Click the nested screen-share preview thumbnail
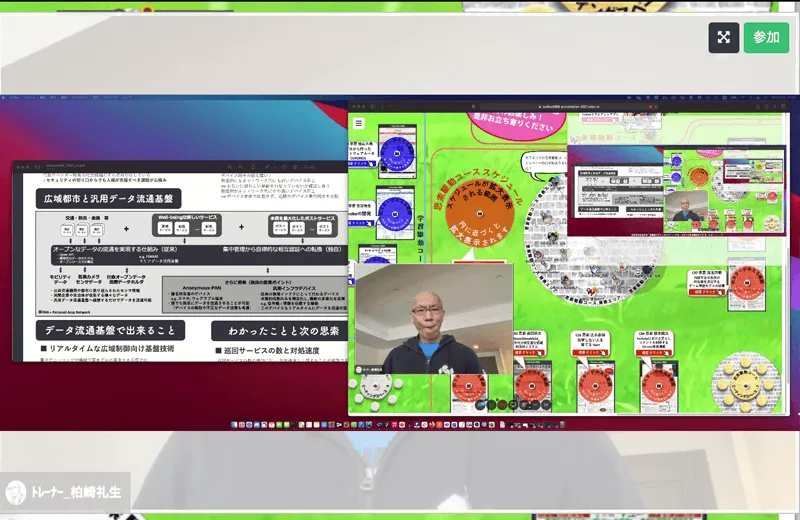This screenshot has width=800, height=520. [677, 190]
